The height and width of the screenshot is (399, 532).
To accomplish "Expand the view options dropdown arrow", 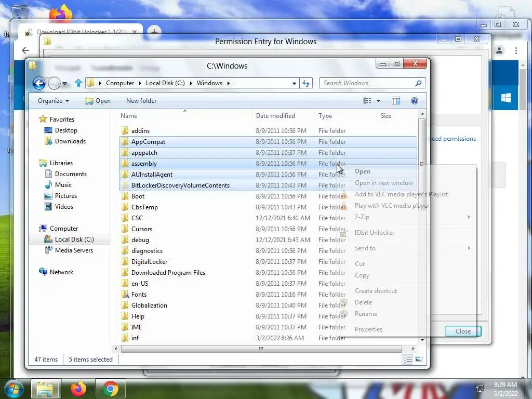I will [x=378, y=101].
